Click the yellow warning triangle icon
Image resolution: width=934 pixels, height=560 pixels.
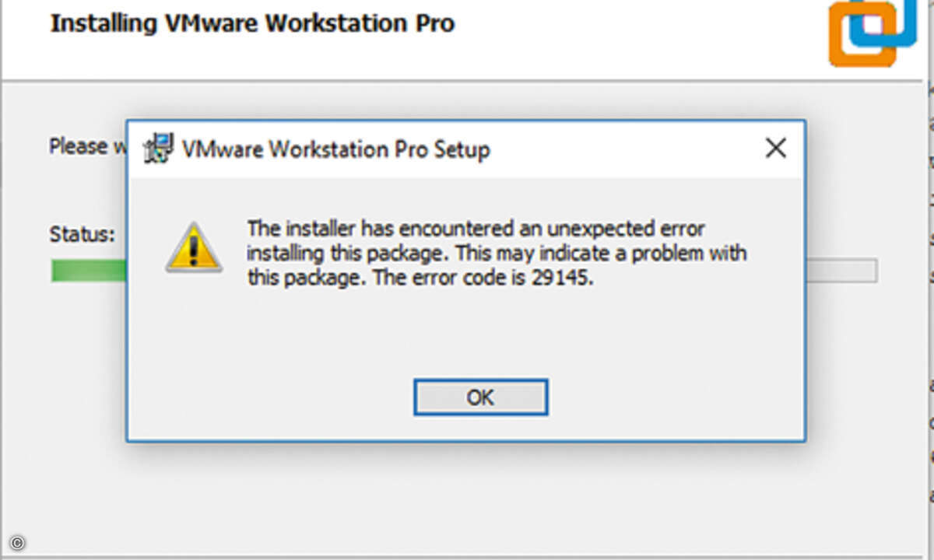pyautogui.click(x=194, y=247)
